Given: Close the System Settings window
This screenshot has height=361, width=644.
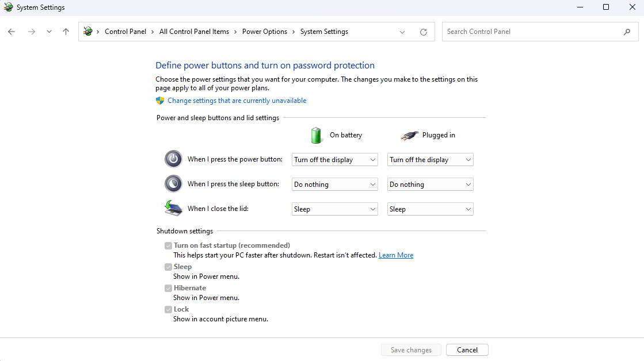Looking at the screenshot, I should [x=632, y=7].
